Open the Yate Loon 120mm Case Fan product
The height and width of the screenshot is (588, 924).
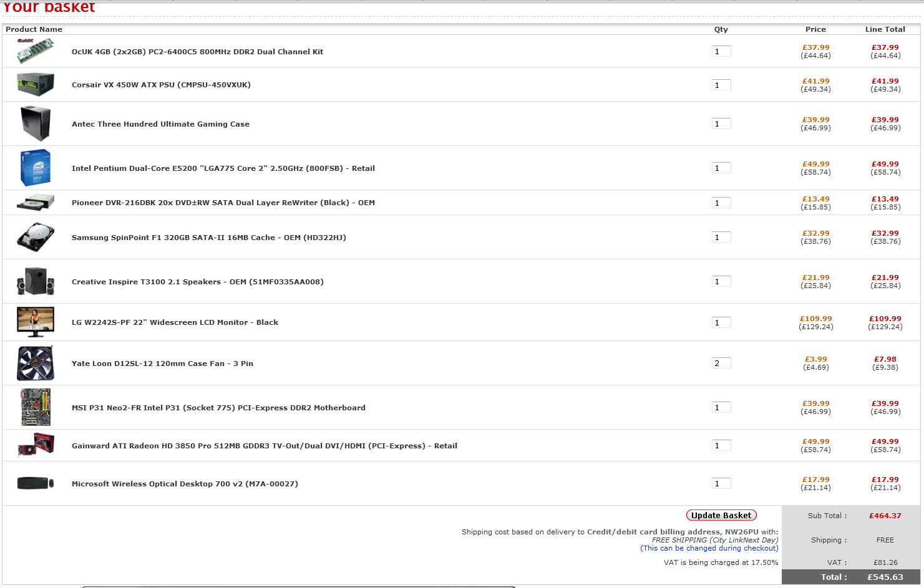point(162,364)
